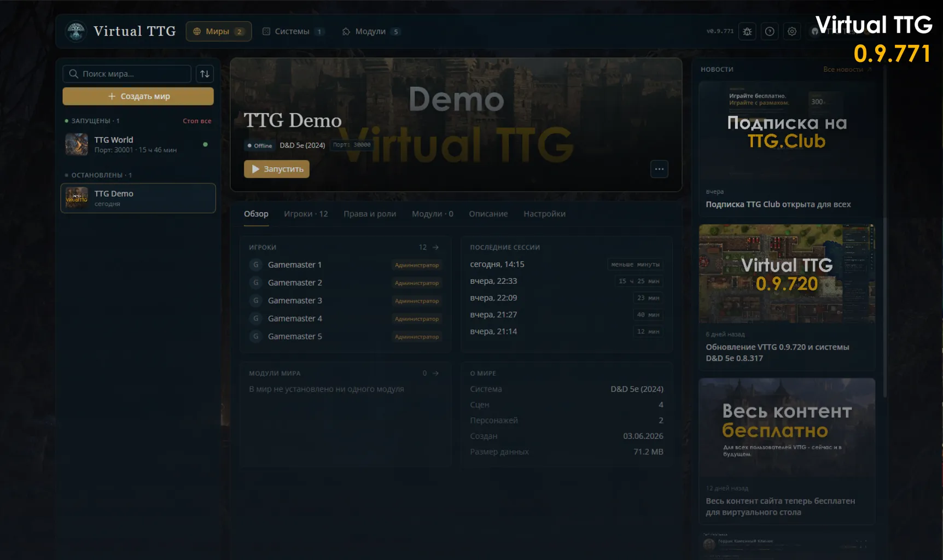
Task: Click the Gamemaster 3 avatar circle
Action: [255, 300]
